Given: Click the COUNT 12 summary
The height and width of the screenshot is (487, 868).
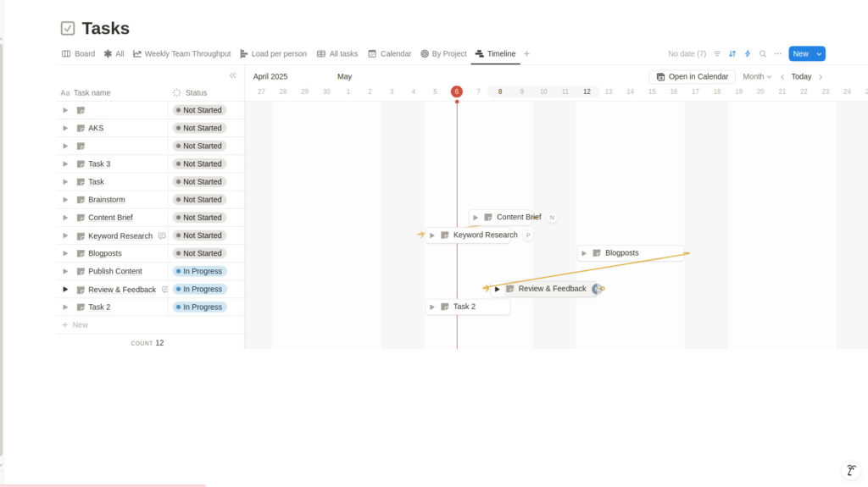Looking at the screenshot, I should pos(147,343).
